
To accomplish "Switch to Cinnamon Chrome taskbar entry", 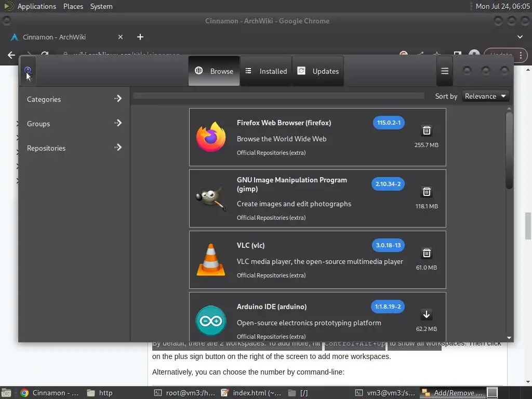I will 49,393.
